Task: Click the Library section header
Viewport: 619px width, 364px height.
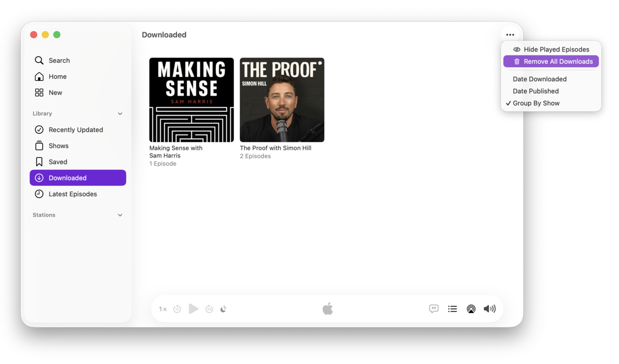Action: pos(42,114)
